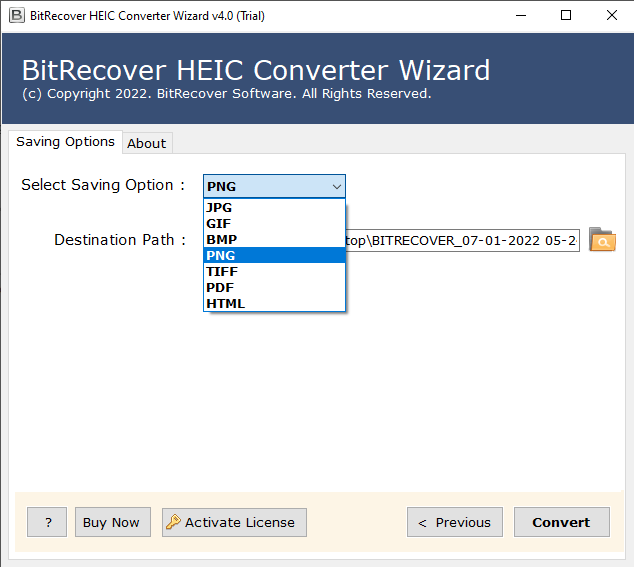The width and height of the screenshot is (634, 567).
Task: Select the highlighted PNG list option
Action: (274, 256)
